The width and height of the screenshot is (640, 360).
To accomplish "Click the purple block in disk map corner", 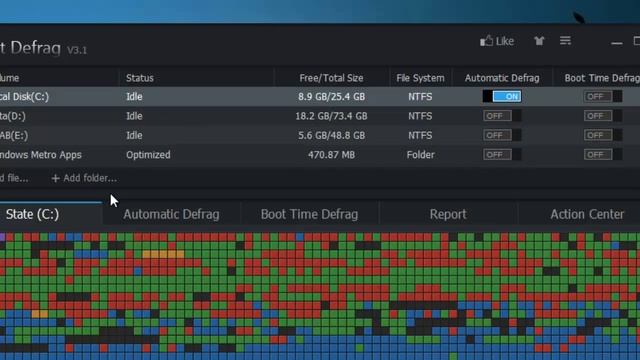I will click(2, 237).
